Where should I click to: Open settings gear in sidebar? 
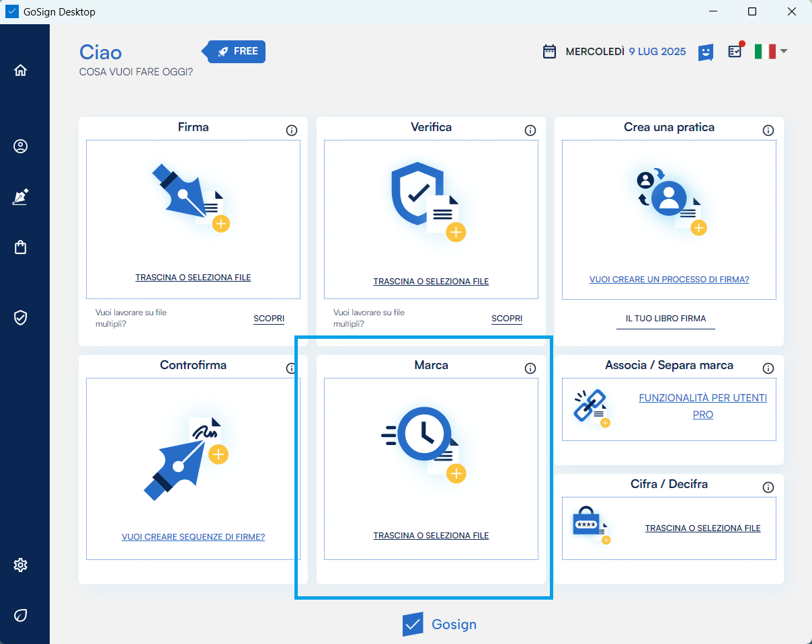point(20,565)
